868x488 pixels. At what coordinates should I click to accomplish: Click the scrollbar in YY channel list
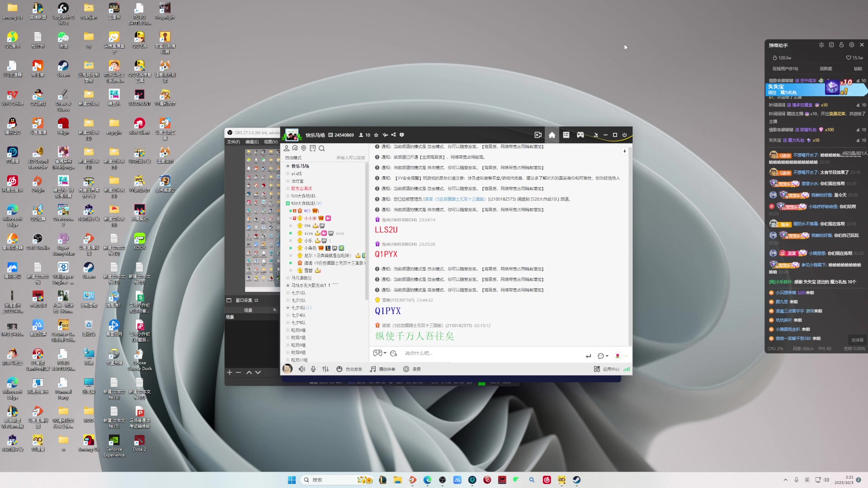367,230
